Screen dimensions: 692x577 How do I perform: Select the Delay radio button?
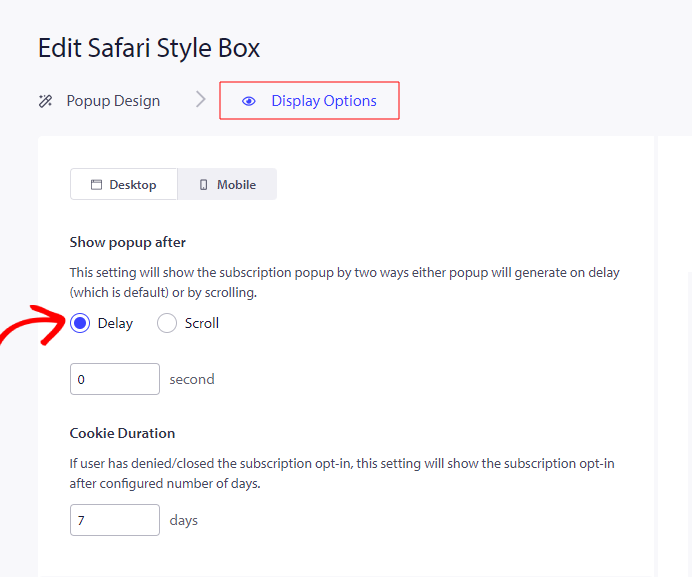pos(81,323)
